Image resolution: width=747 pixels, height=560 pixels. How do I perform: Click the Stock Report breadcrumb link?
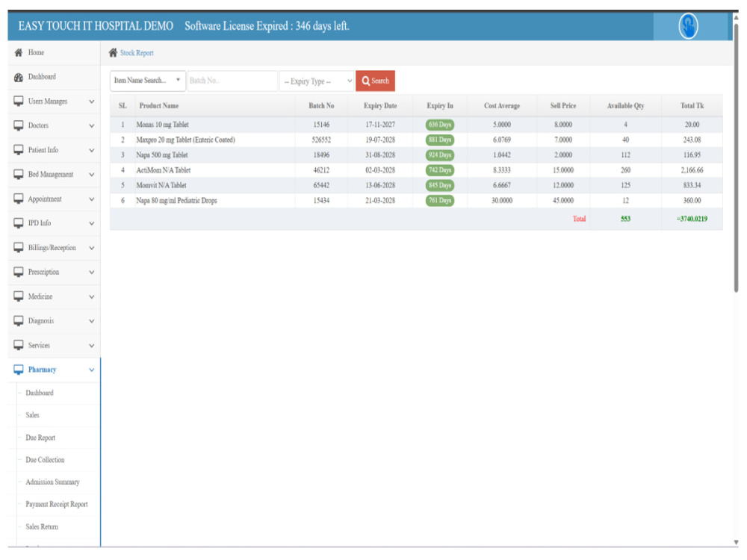137,53
